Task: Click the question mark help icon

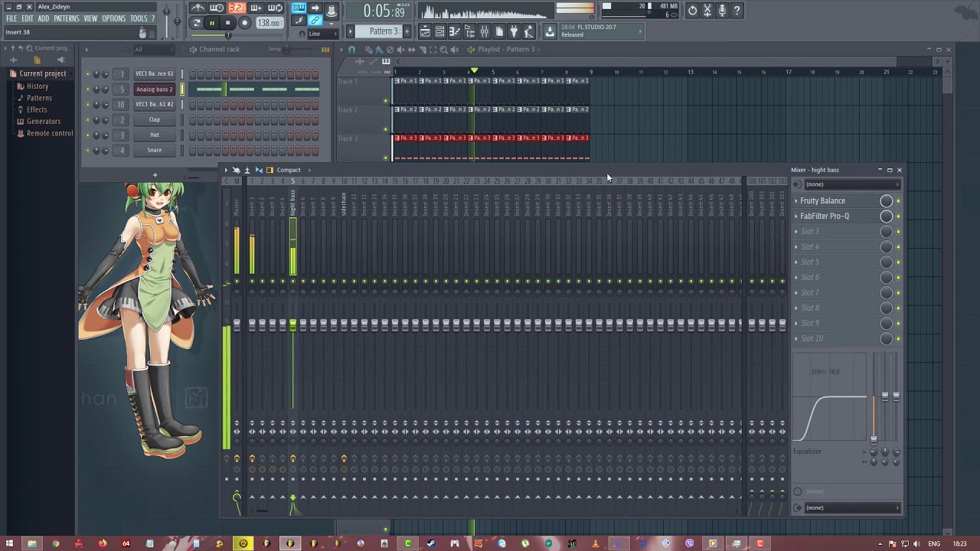Action: pos(737,10)
